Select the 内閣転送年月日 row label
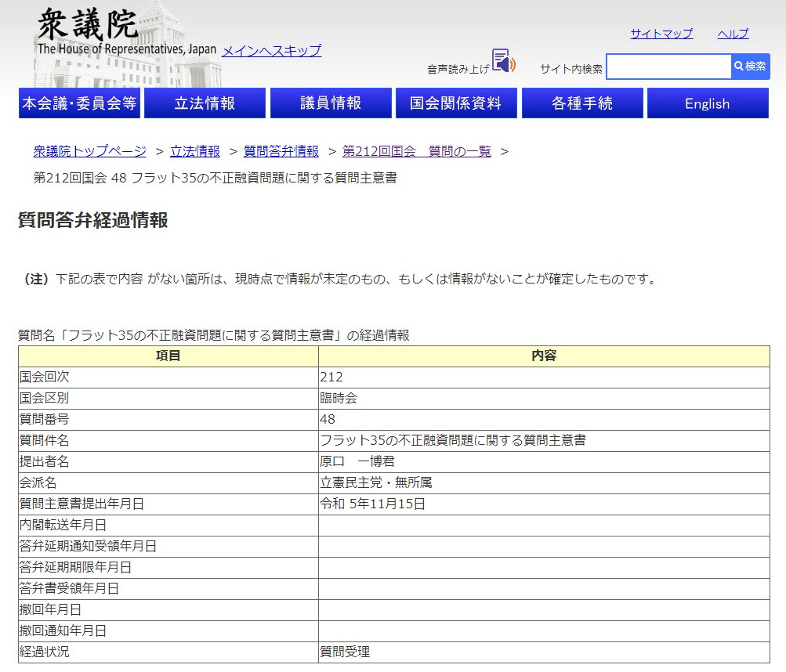The image size is (786, 672). coord(168,526)
